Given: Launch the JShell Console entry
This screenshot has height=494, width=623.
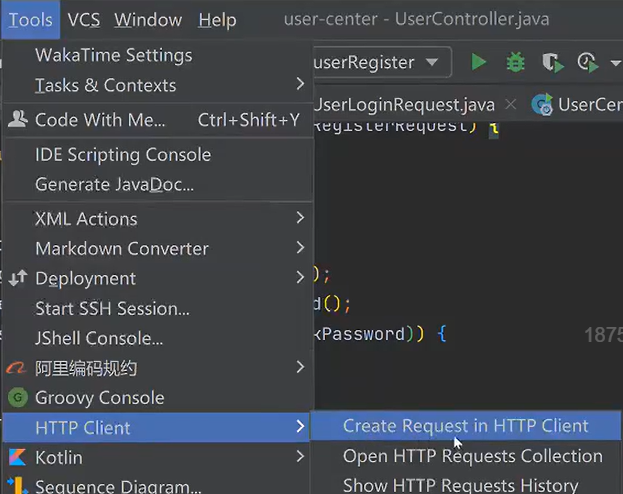Looking at the screenshot, I should point(99,338).
